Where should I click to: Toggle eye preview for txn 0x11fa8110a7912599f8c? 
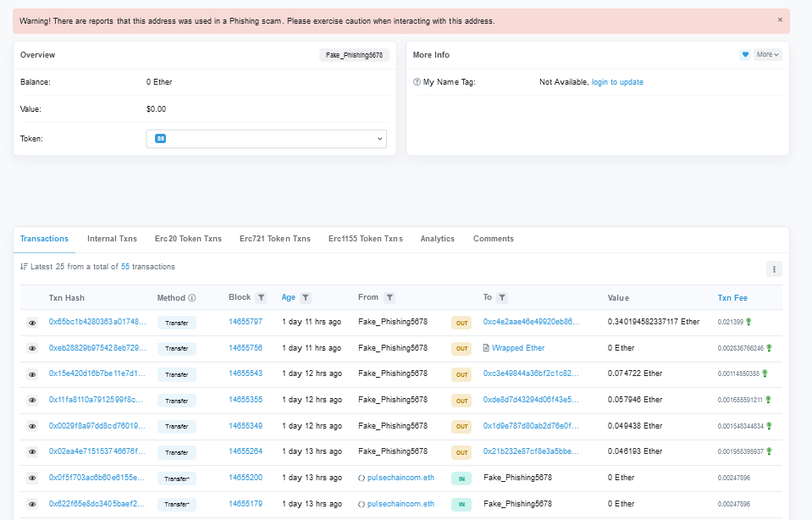(32, 401)
